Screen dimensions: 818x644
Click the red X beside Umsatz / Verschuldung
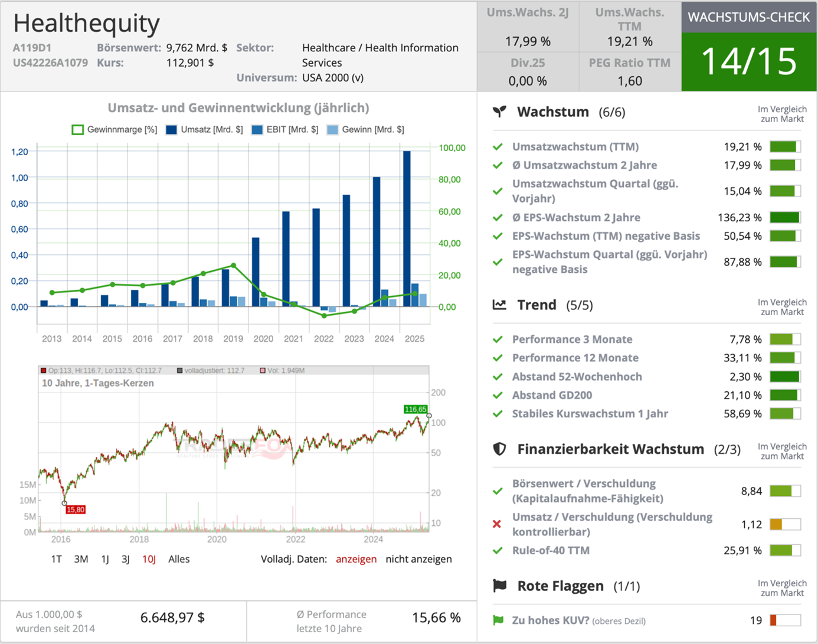pyautogui.click(x=497, y=524)
